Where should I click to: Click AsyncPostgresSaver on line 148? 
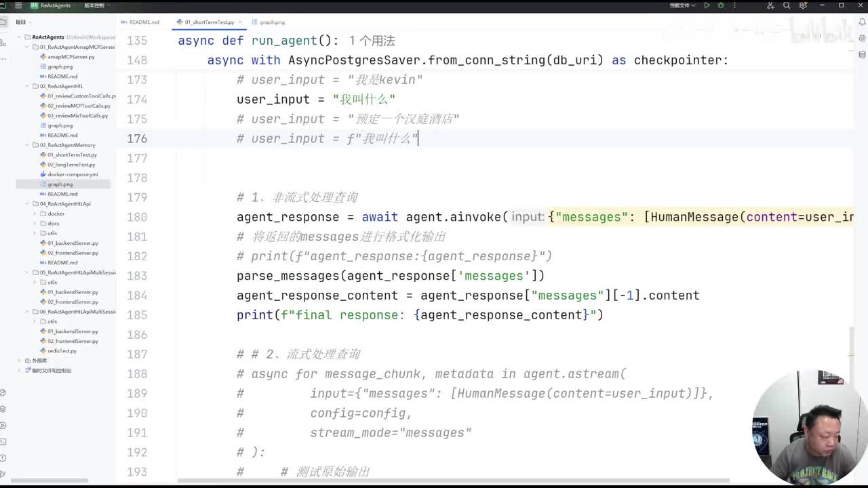tap(354, 60)
